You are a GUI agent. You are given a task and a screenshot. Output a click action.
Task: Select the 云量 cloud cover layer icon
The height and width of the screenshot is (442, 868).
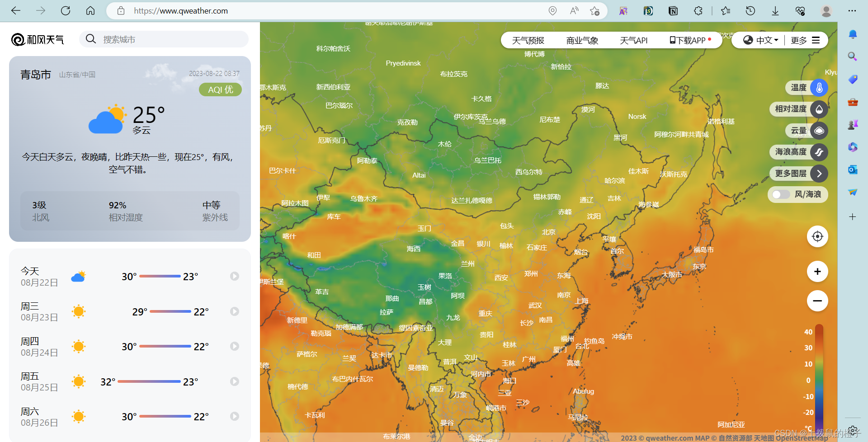pyautogui.click(x=819, y=131)
